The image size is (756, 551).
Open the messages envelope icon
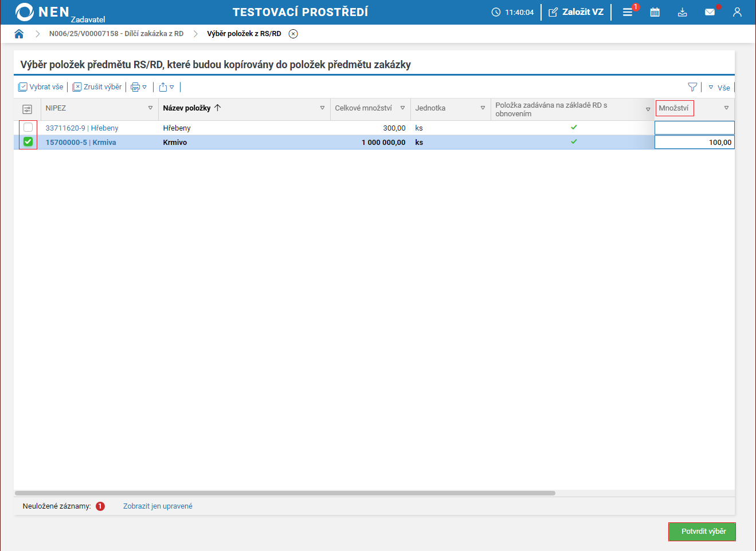[710, 12]
